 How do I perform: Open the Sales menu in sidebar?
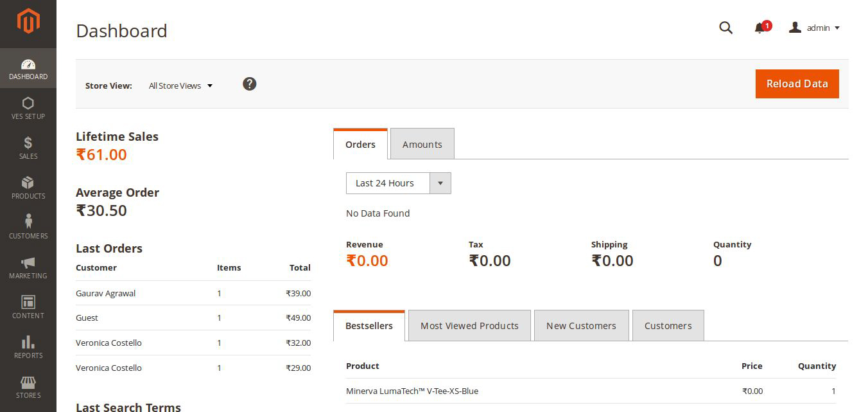(28, 147)
